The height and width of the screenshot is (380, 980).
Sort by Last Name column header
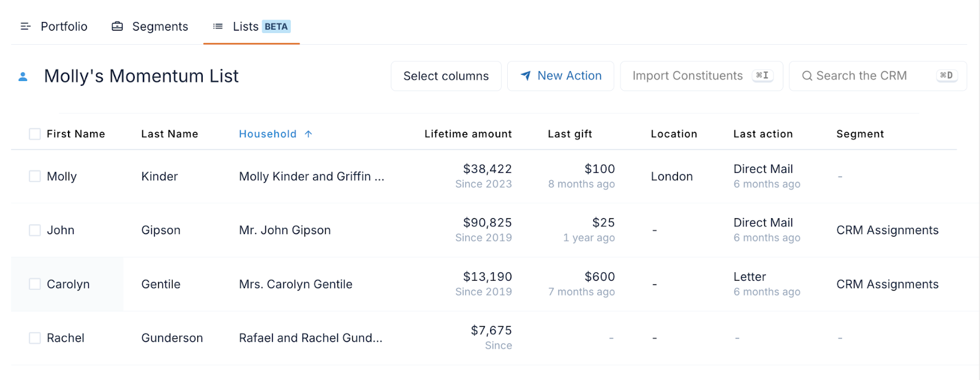tap(170, 134)
